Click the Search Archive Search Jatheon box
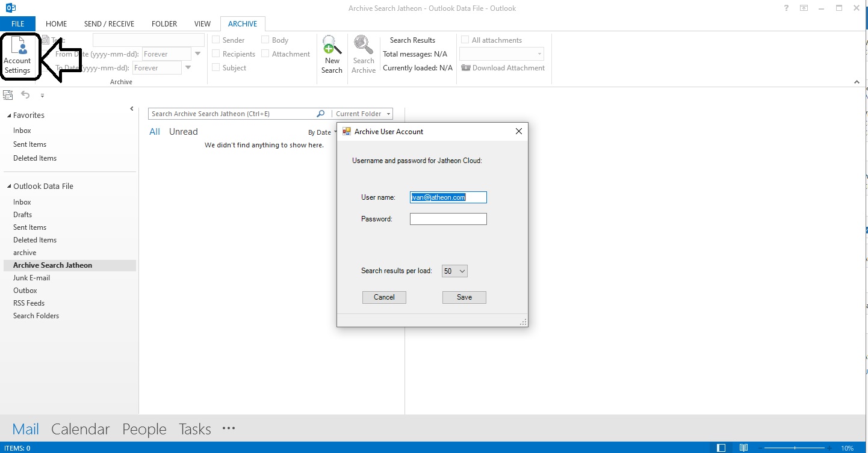Viewport: 868px width, 453px height. 232,114
